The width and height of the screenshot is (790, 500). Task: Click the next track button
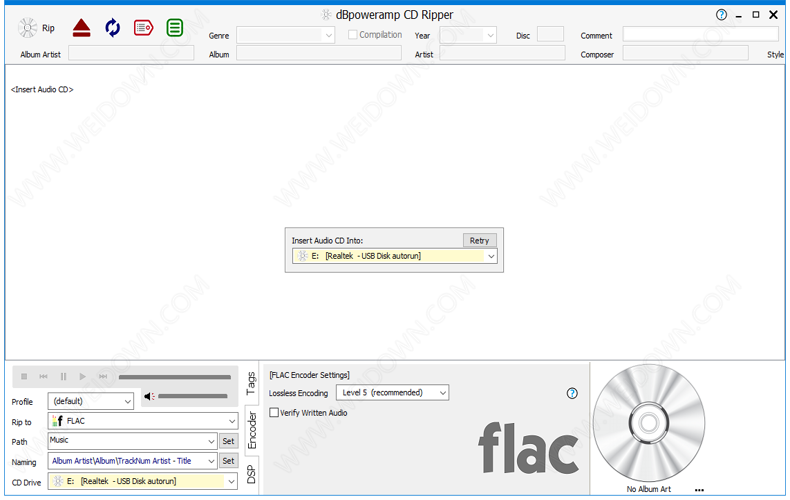[x=103, y=377]
